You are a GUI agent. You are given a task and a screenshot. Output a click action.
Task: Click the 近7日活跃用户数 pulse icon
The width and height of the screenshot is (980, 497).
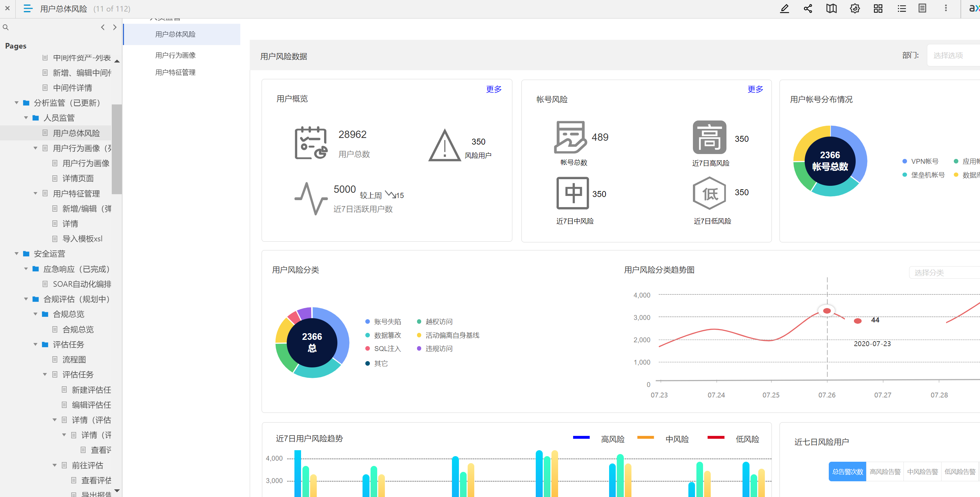point(311,198)
